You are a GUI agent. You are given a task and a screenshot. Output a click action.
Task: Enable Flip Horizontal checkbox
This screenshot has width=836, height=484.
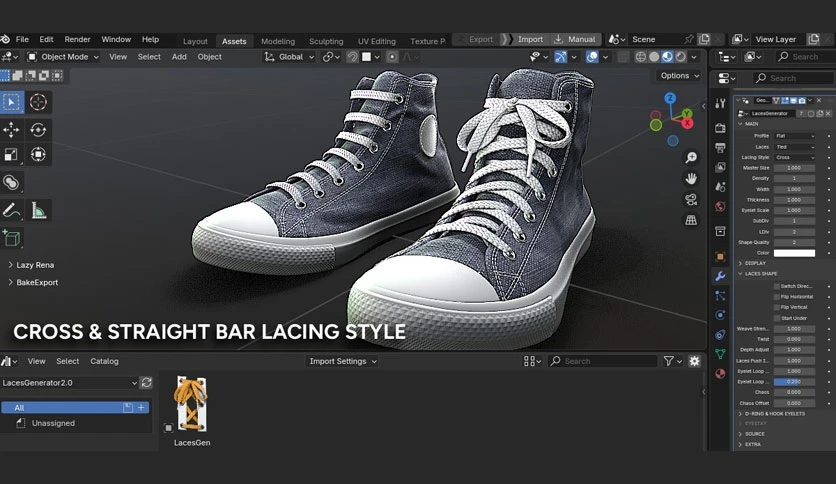[x=776, y=297]
